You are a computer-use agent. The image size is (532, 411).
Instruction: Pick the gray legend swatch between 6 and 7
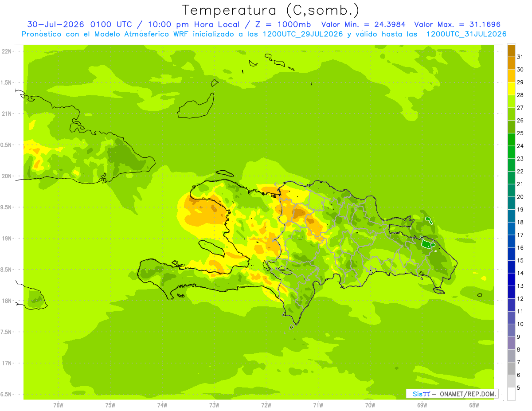tap(511, 368)
